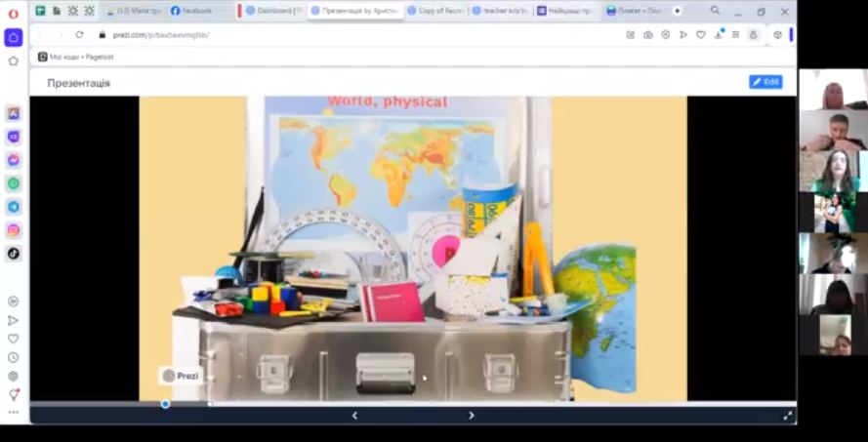Advance to the next Prezi slide
The image size is (868, 442).
pos(471,416)
